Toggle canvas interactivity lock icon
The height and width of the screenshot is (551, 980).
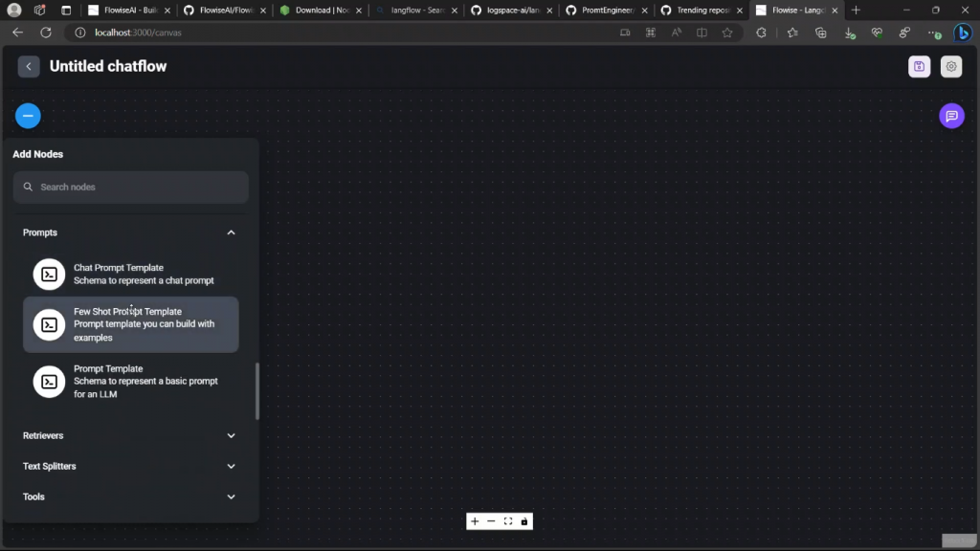pyautogui.click(x=524, y=521)
